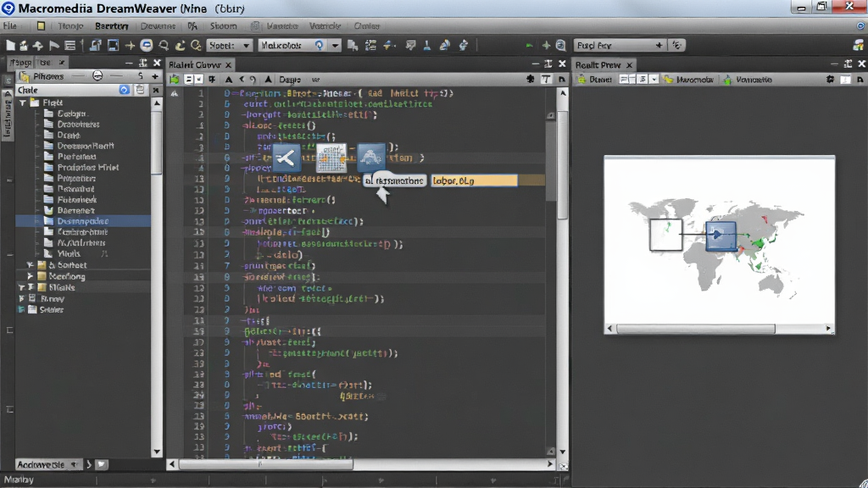The width and height of the screenshot is (868, 488).
Task: Close the 'Rialint Gbwvr' editor tab
Action: click(228, 64)
